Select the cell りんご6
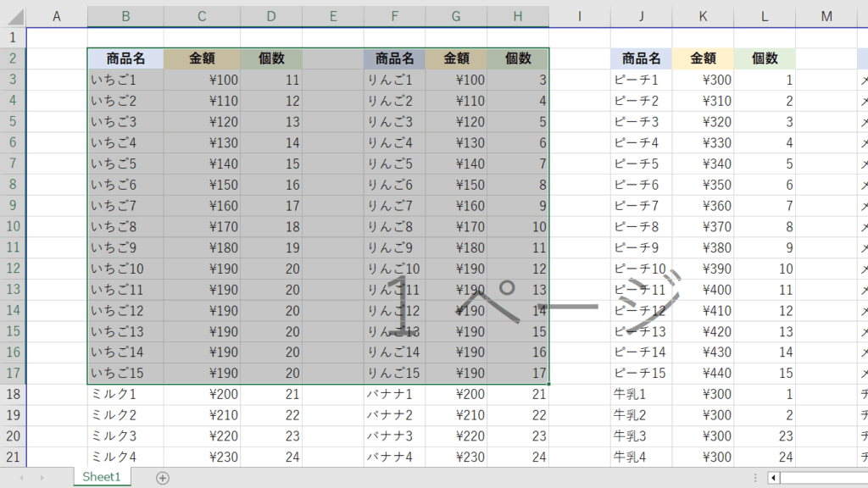The width and height of the screenshot is (868, 488). [x=395, y=184]
